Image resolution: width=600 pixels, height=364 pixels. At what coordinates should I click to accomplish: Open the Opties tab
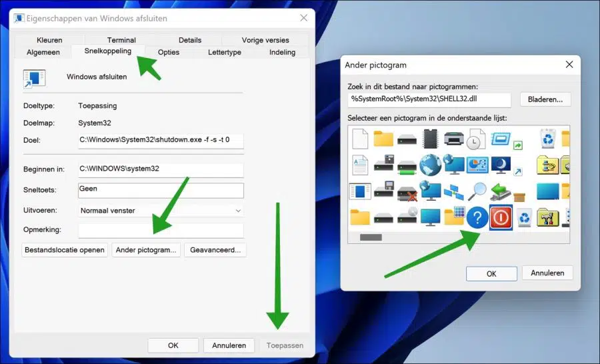169,52
